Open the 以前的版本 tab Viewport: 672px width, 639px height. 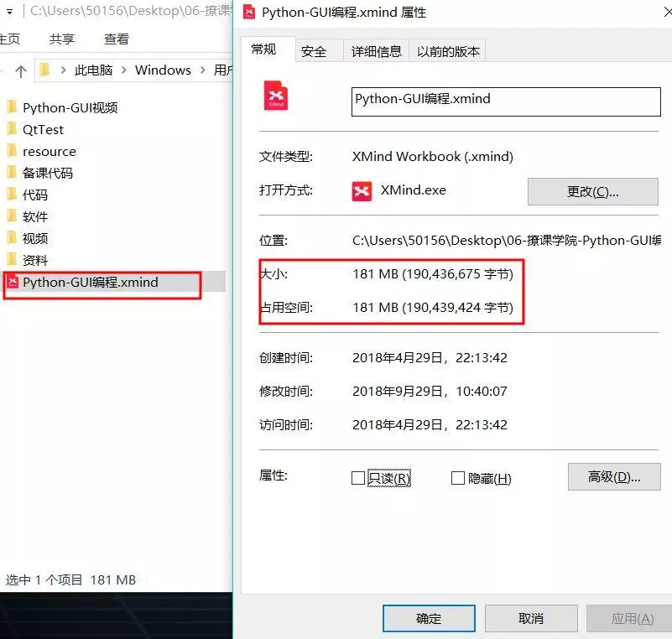pyautogui.click(x=448, y=51)
